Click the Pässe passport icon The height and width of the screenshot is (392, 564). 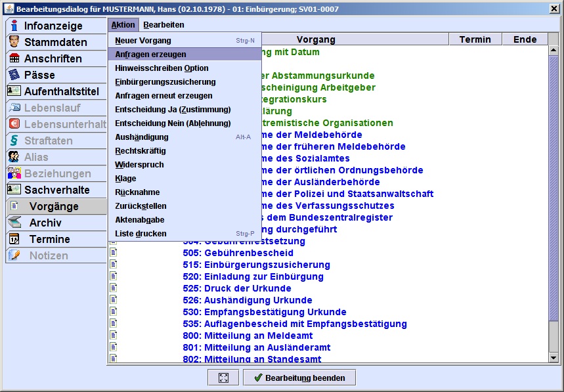click(14, 75)
